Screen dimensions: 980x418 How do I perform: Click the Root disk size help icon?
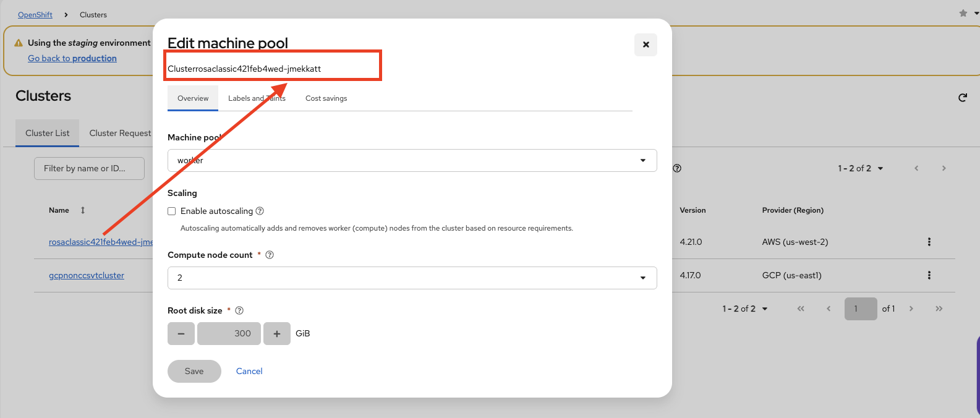pyautogui.click(x=239, y=310)
